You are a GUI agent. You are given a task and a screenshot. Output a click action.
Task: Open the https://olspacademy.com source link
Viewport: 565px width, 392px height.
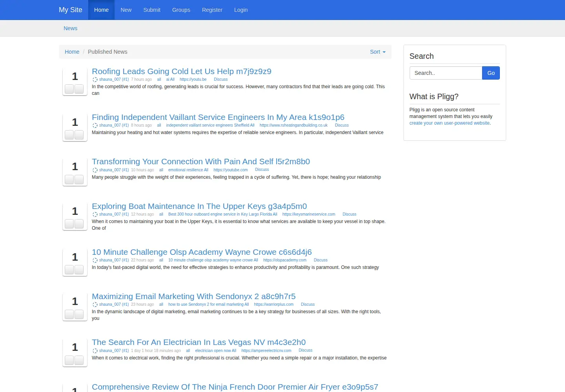point(285,260)
